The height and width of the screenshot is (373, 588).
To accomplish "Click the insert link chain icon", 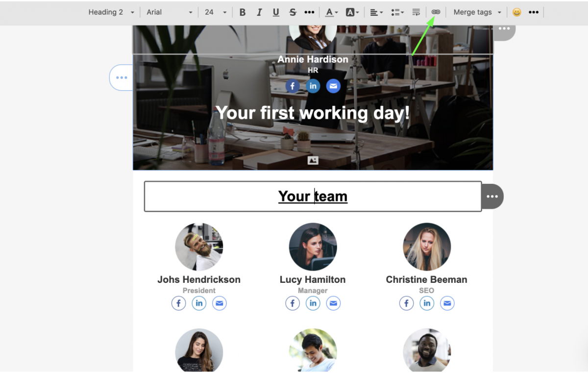I will pos(436,12).
